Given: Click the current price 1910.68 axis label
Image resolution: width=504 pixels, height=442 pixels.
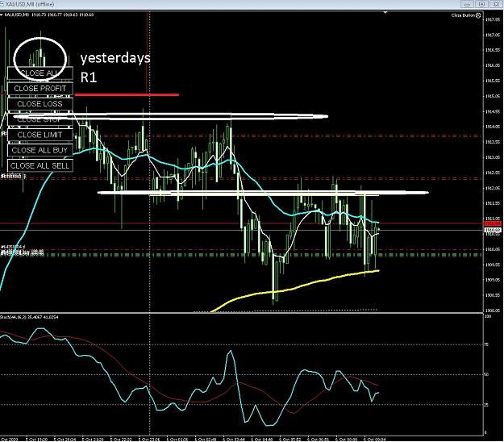Looking at the screenshot, I should [x=493, y=230].
